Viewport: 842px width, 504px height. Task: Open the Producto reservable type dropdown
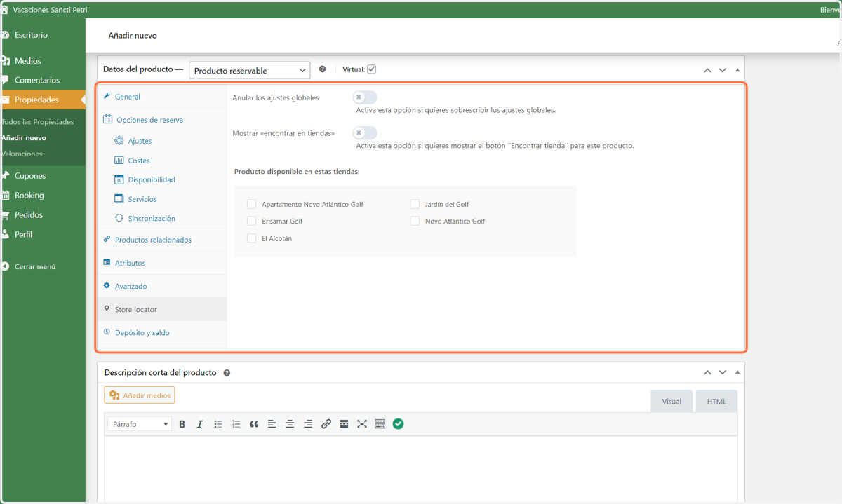click(x=249, y=70)
